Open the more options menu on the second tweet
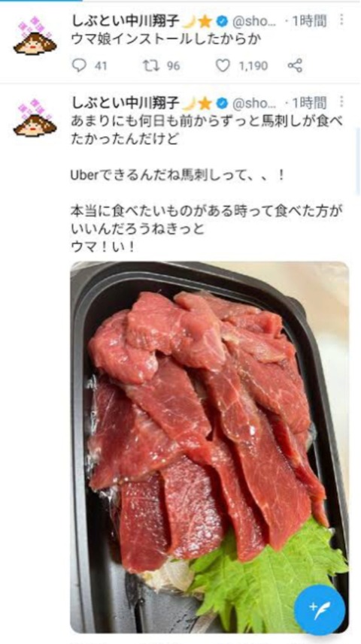This screenshot has width=361, height=644. [x=341, y=102]
